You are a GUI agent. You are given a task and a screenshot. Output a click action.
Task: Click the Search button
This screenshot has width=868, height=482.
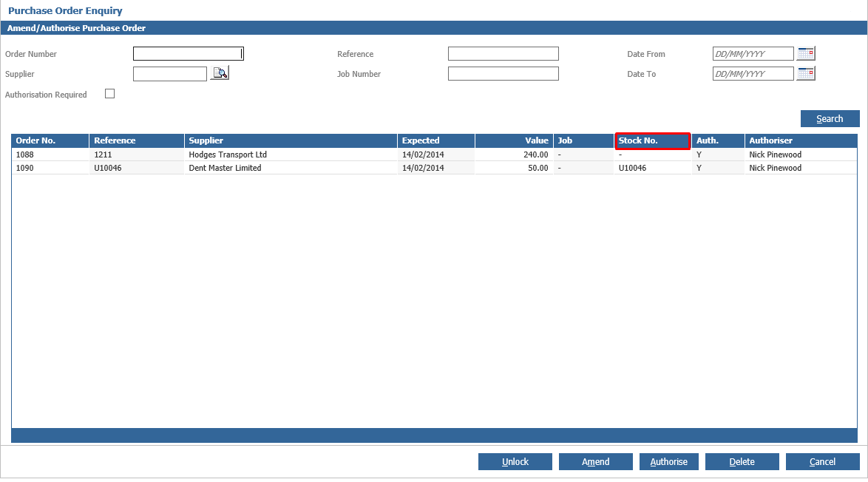[830, 119]
